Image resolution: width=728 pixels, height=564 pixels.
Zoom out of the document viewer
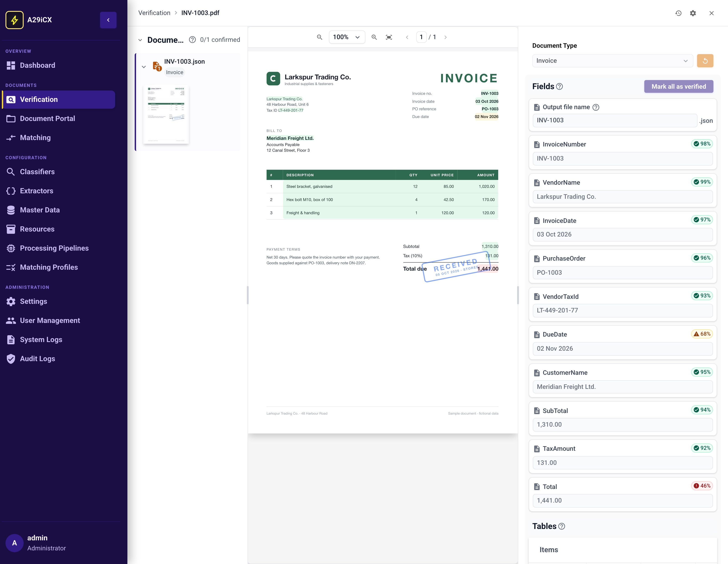[x=319, y=37]
